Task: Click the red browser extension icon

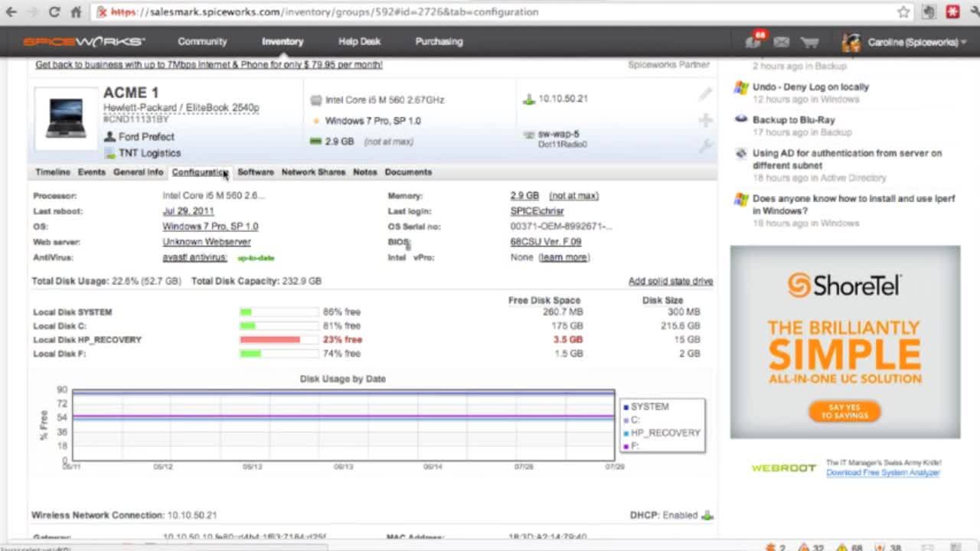Action: [x=953, y=11]
